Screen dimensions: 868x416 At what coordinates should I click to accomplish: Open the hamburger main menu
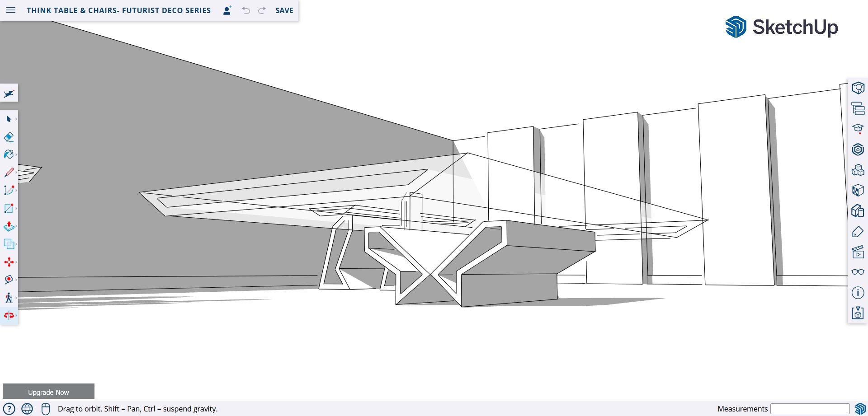[10, 10]
